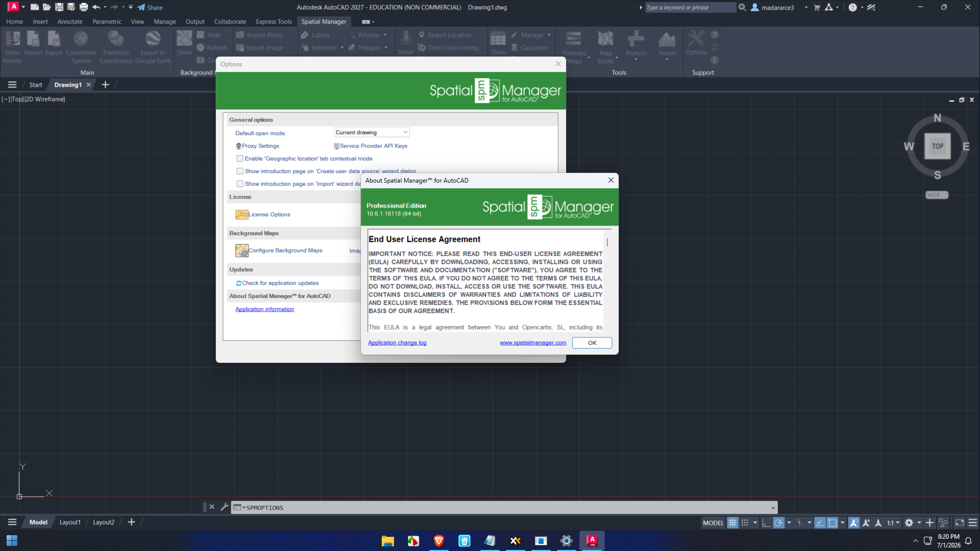Close the command line with its X icon

pos(212,507)
